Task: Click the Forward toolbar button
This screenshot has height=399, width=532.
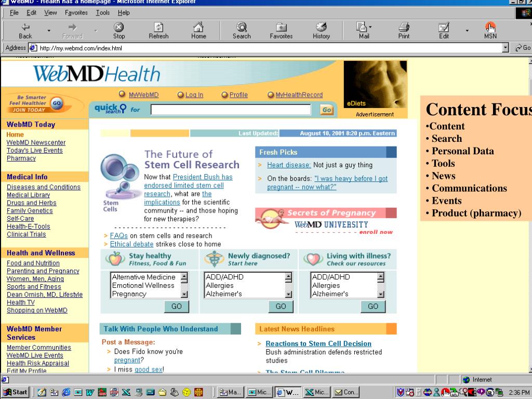Action: [x=72, y=31]
